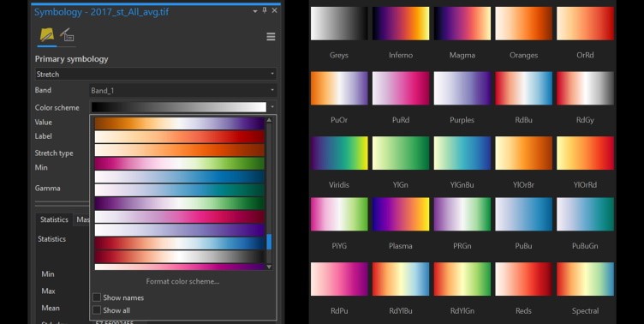Close the Symbology pane
This screenshot has height=324, width=644.
274,10
